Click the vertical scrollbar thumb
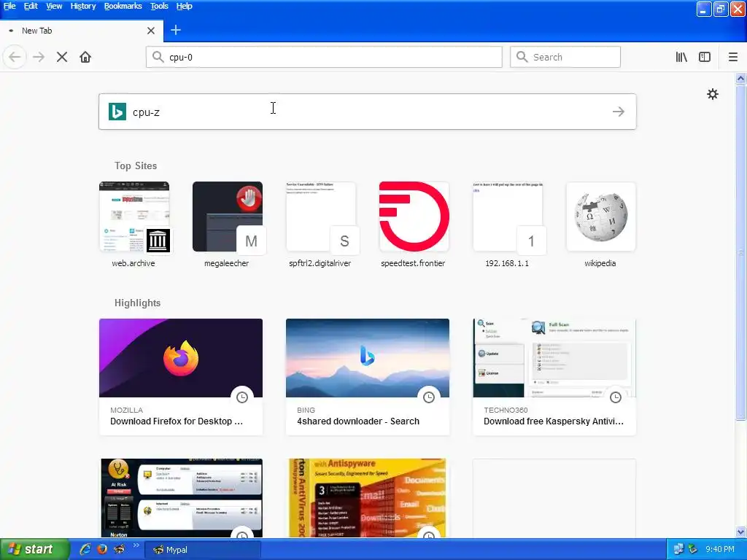 point(740,252)
